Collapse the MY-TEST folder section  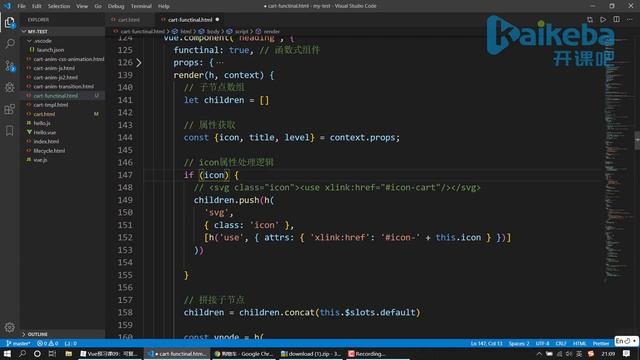pos(63,31)
